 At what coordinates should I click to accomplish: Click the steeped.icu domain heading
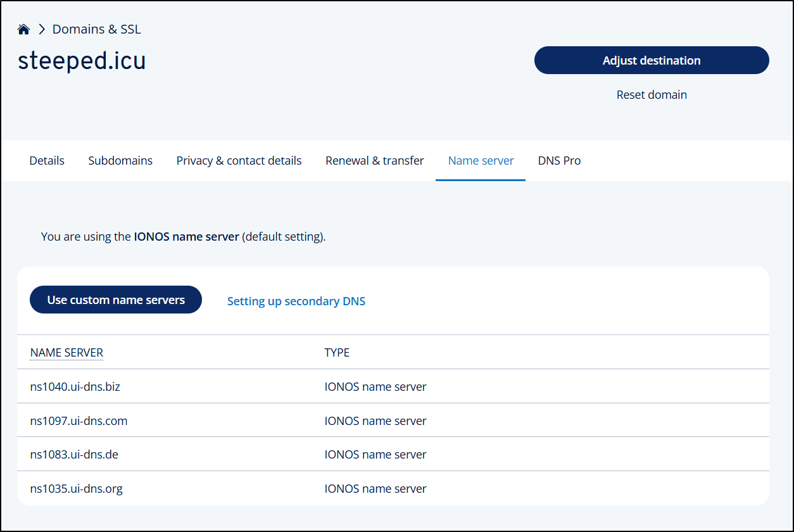[x=82, y=61]
